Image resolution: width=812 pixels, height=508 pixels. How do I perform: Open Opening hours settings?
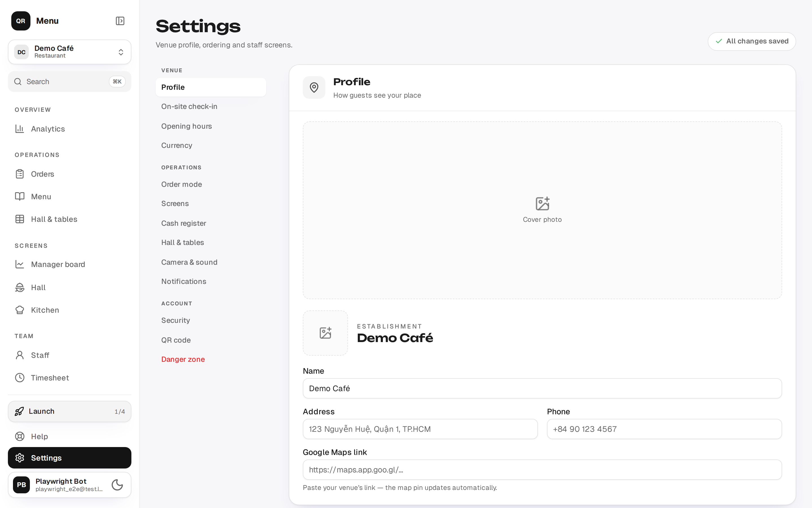[211, 126]
